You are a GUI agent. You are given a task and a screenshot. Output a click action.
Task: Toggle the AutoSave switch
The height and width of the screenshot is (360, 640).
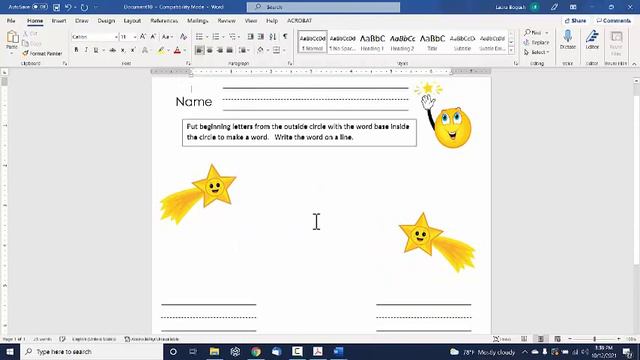pyautogui.click(x=40, y=7)
